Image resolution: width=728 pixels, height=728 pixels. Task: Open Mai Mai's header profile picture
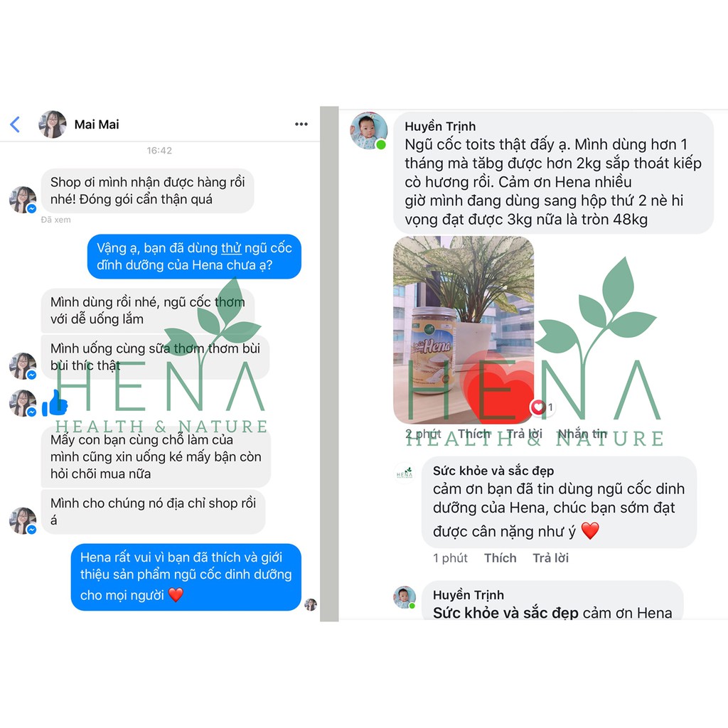coord(52,124)
